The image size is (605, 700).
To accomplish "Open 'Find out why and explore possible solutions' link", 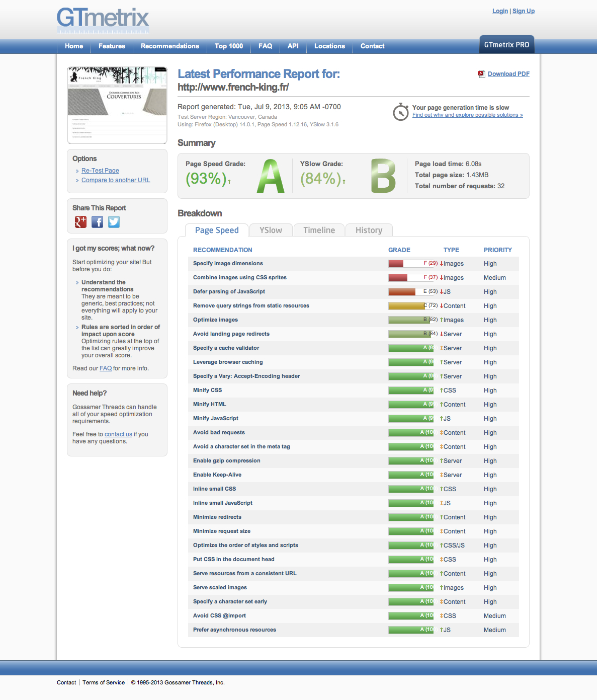I will (468, 115).
